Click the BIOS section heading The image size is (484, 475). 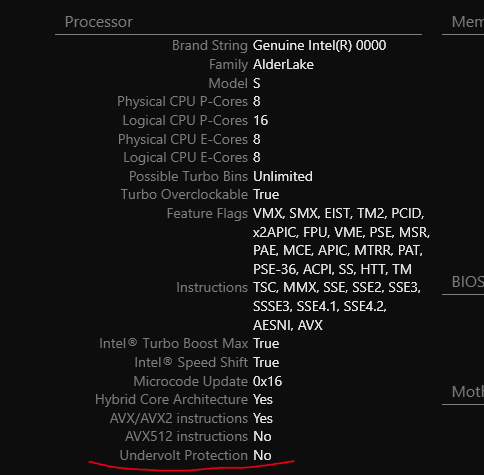[x=468, y=282]
